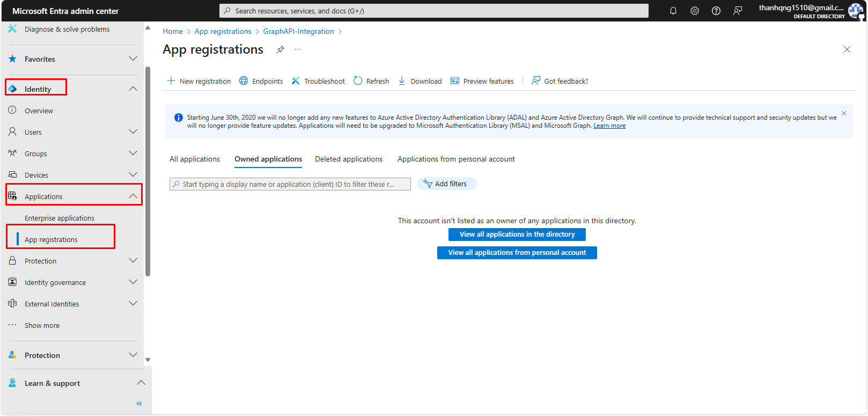Collapse the Applications submenu chevron
868x417 pixels.
point(133,196)
